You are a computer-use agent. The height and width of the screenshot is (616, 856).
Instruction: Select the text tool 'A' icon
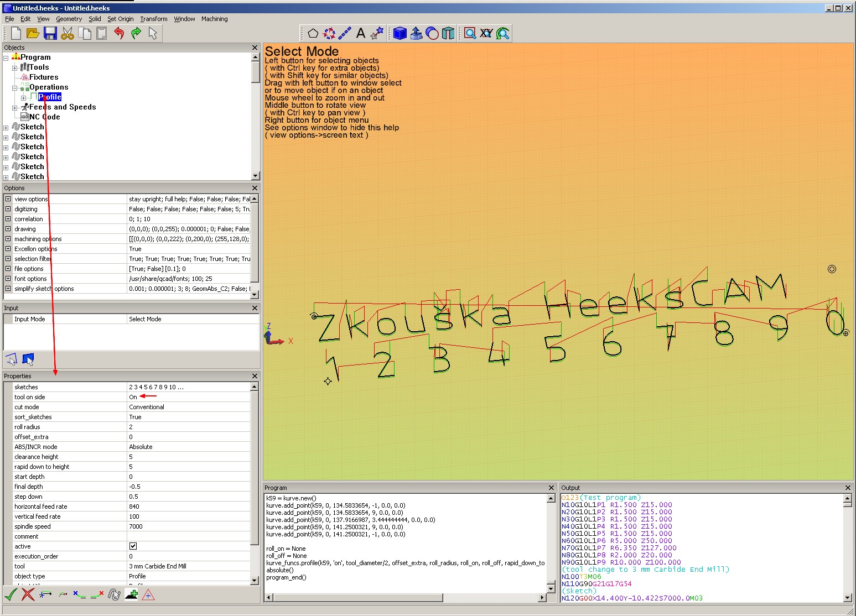pyautogui.click(x=361, y=34)
